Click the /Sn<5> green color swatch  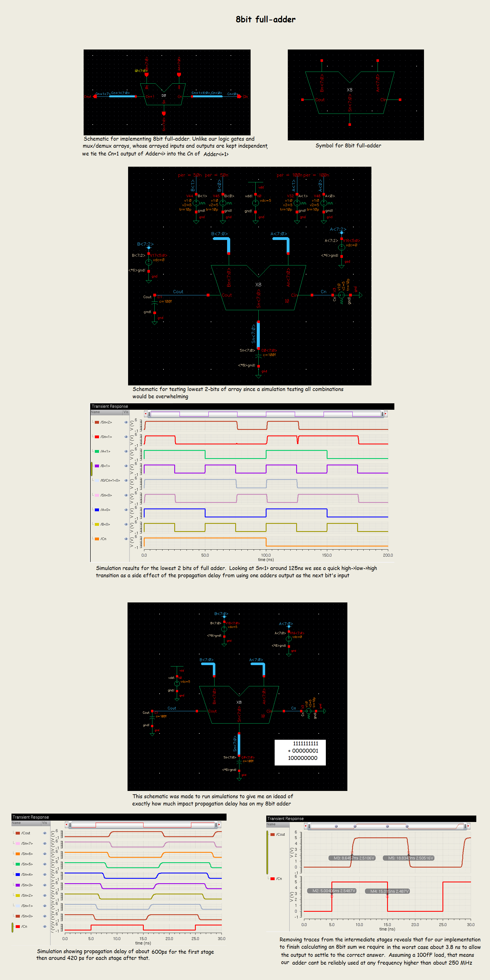[18, 864]
